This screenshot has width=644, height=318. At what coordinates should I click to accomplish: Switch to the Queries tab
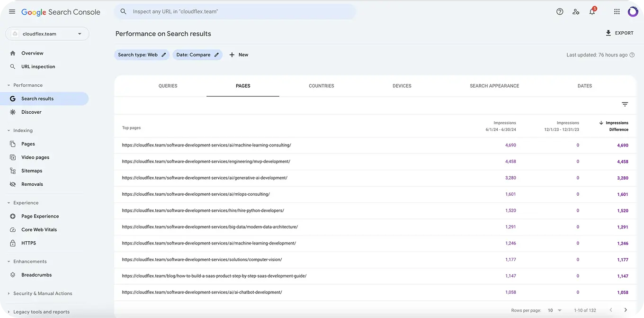tap(168, 86)
